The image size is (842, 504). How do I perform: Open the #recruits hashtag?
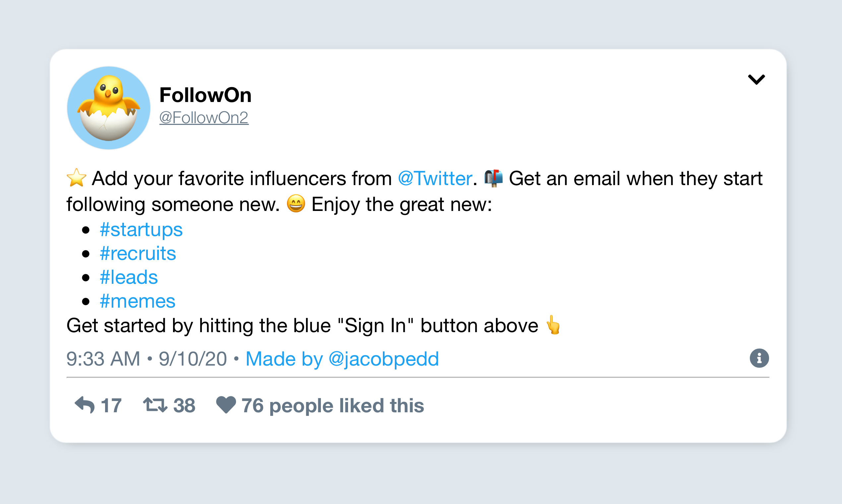[138, 253]
